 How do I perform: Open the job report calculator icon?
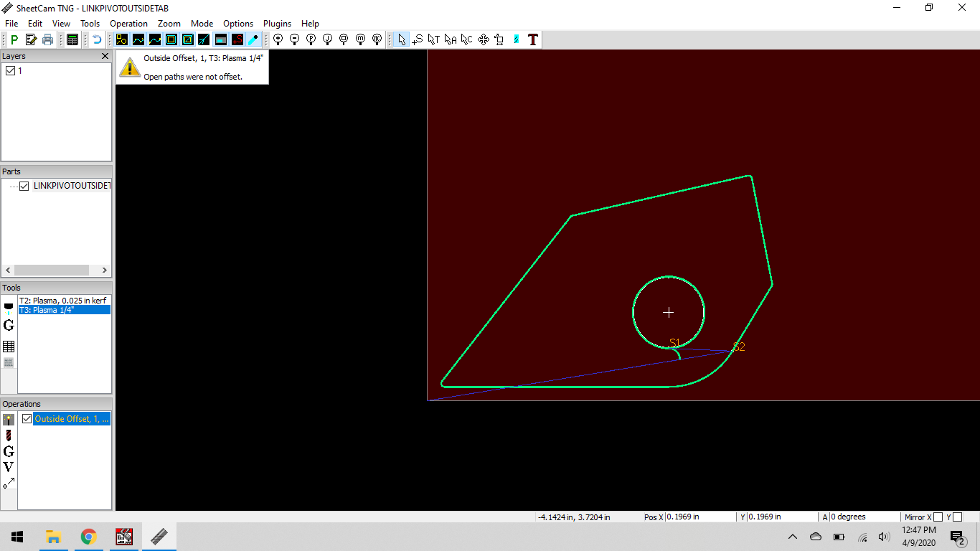(x=72, y=39)
